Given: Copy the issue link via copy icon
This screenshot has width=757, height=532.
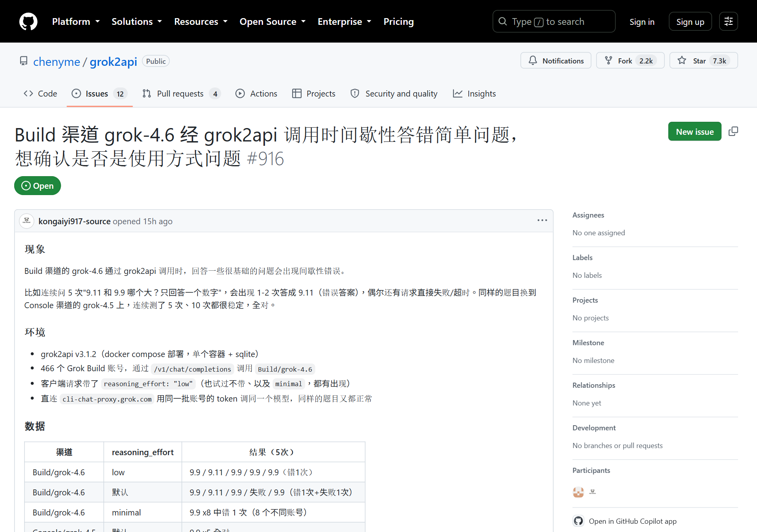Looking at the screenshot, I should pos(733,131).
